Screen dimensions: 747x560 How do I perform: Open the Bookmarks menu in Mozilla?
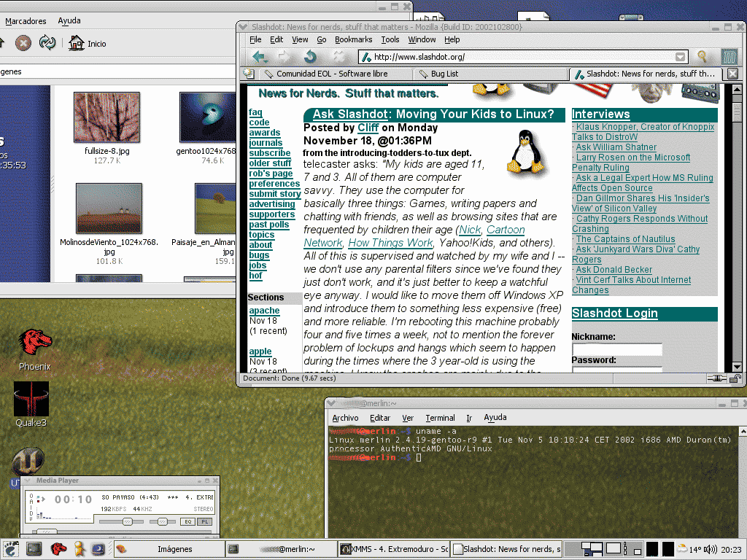pyautogui.click(x=353, y=39)
